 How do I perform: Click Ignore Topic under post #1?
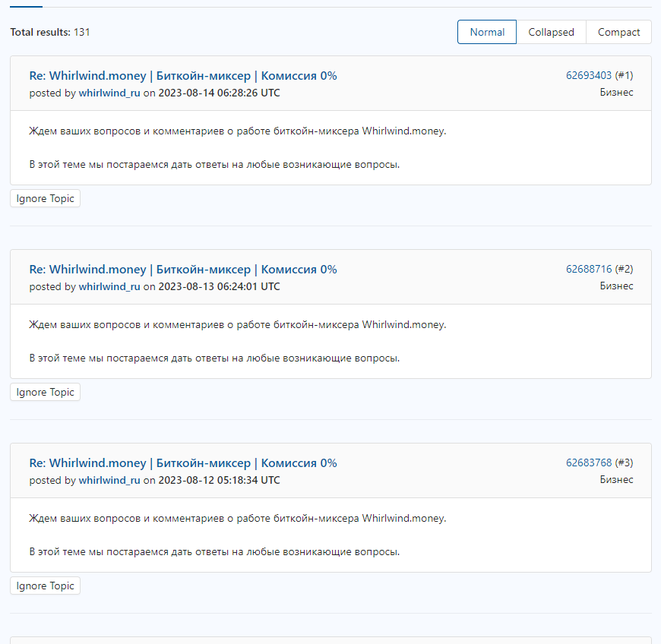(x=45, y=198)
